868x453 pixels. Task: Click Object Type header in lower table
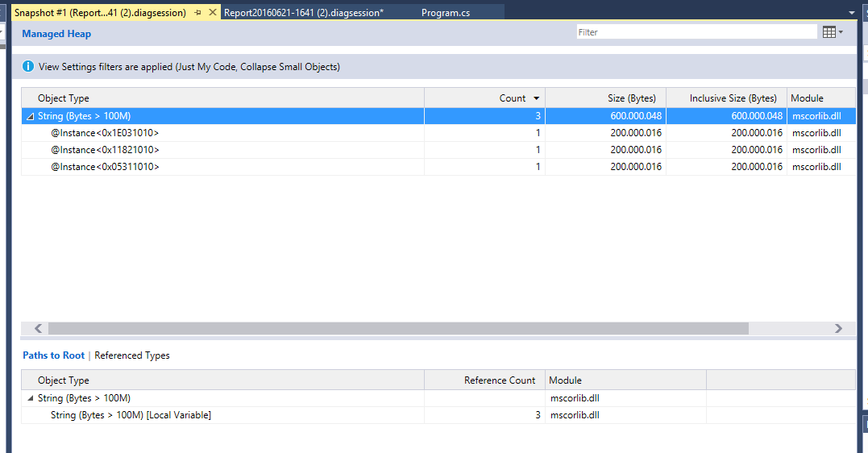click(222, 380)
